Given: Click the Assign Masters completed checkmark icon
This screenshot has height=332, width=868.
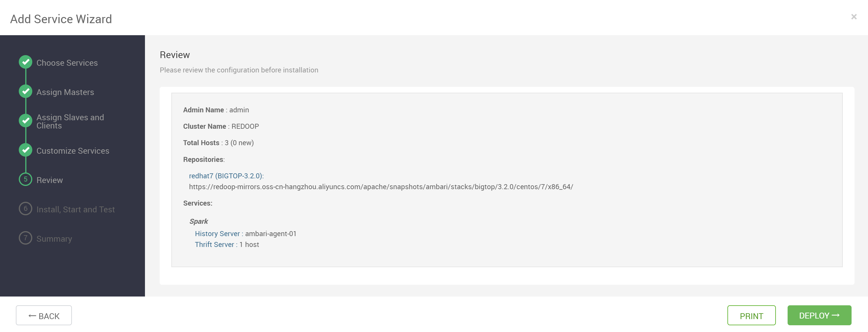Looking at the screenshot, I should pos(26,91).
